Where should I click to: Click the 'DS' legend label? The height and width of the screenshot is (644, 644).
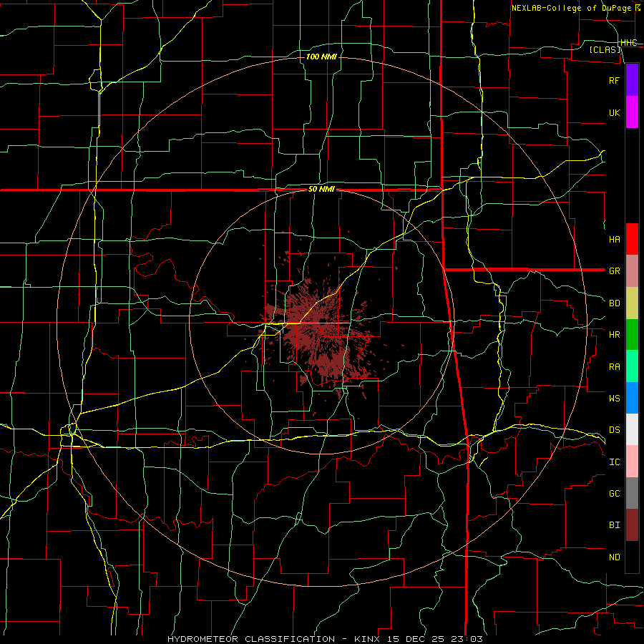click(x=615, y=429)
